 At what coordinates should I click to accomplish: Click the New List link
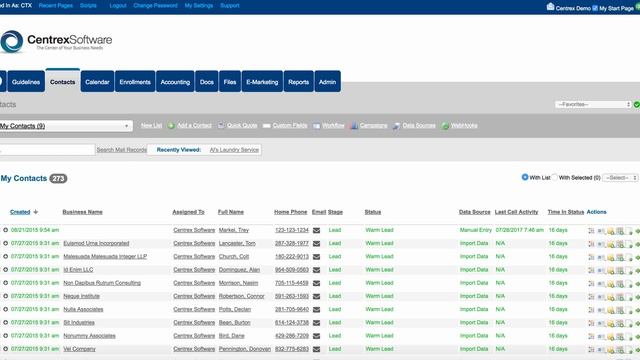(x=151, y=125)
